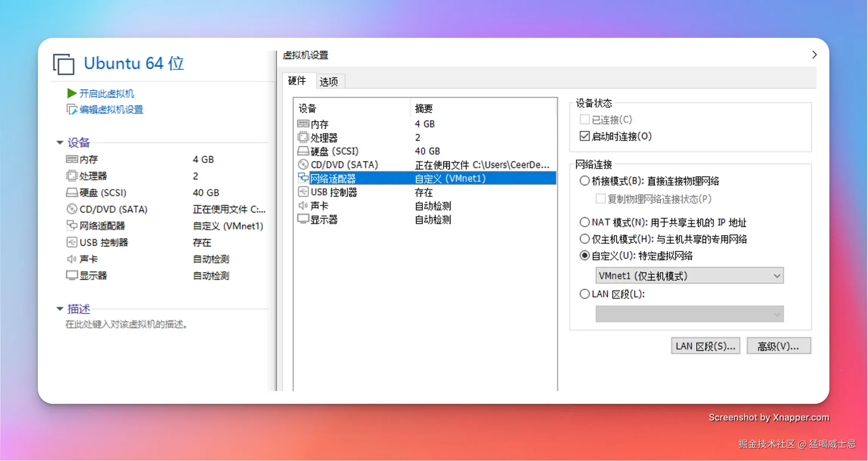Toggle the 启动时连接(O) checkbox
The height and width of the screenshot is (461, 868).
click(x=584, y=136)
